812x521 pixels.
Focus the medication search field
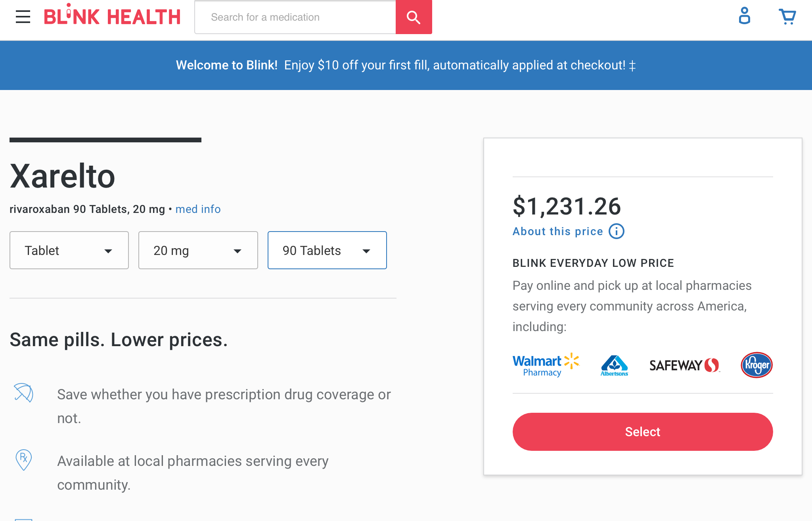point(295,17)
